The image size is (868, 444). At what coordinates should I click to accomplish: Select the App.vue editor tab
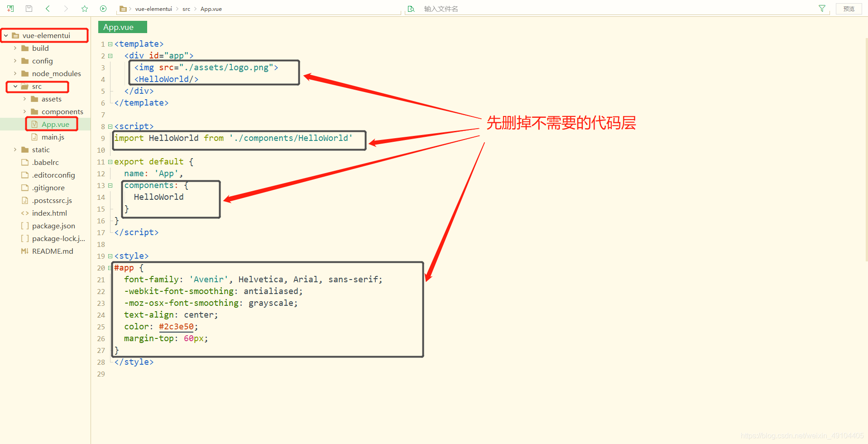tap(123, 27)
